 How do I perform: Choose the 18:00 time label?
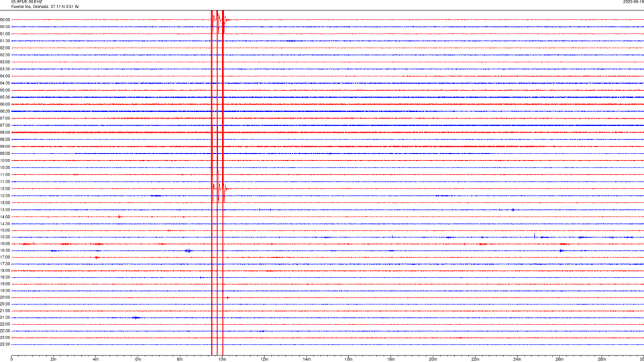pos(5,270)
